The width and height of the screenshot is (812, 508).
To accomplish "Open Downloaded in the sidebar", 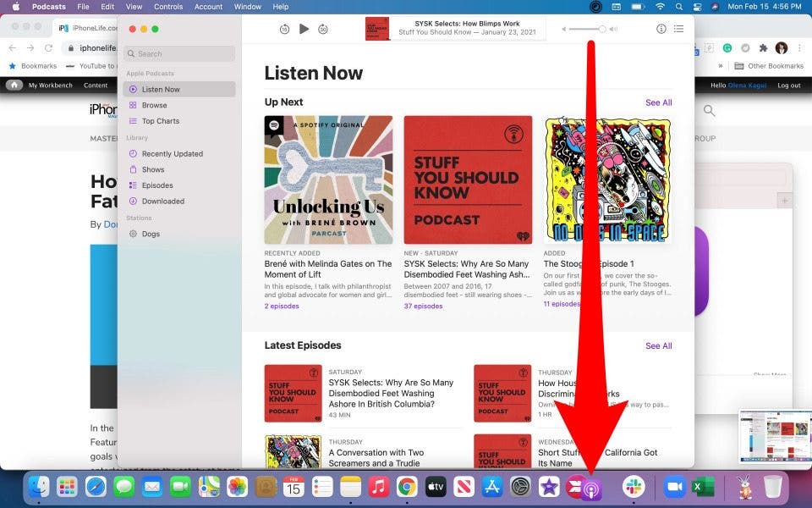I will (162, 202).
